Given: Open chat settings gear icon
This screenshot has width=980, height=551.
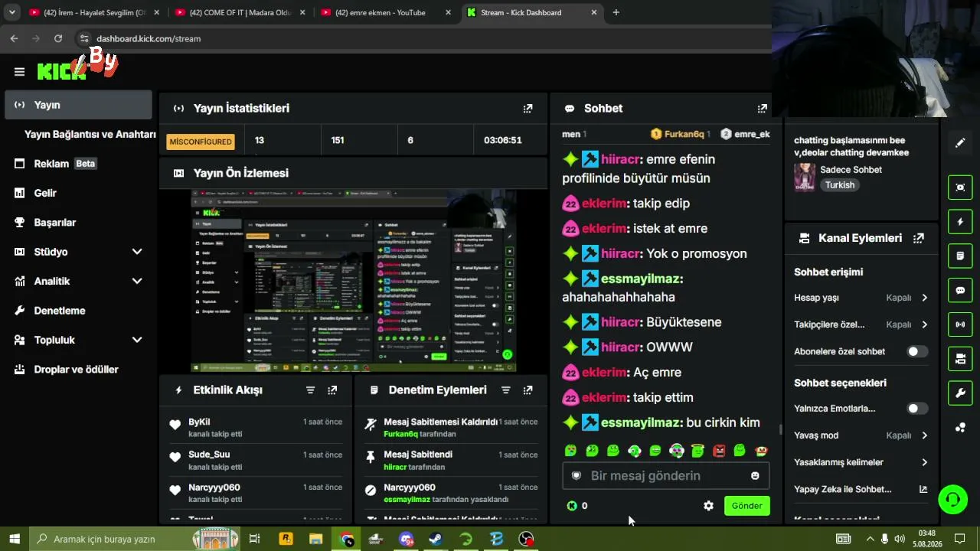Looking at the screenshot, I should [708, 506].
